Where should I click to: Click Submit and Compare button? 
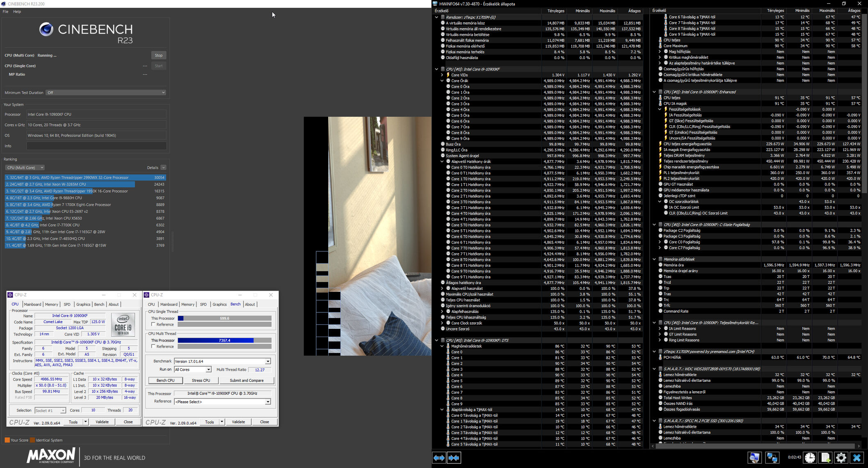pyautogui.click(x=247, y=380)
